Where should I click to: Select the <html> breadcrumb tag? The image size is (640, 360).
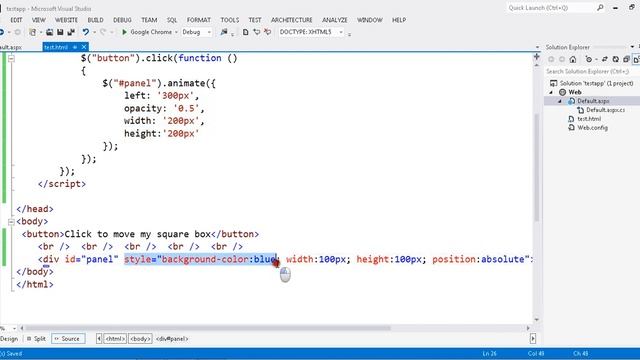115,339
